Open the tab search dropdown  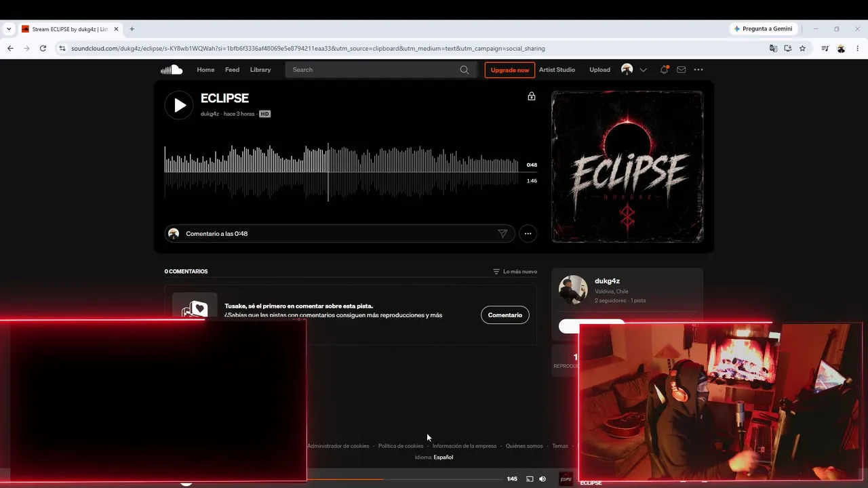tap(9, 29)
